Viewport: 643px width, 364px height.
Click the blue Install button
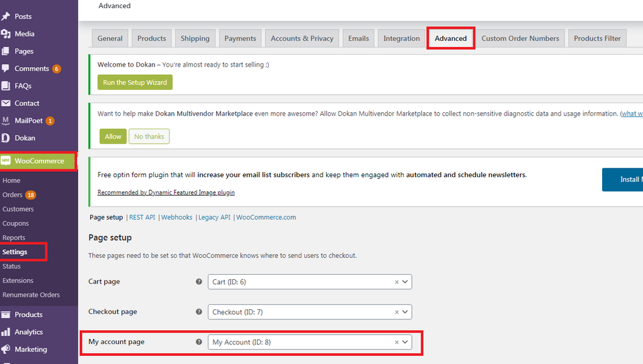click(622, 179)
